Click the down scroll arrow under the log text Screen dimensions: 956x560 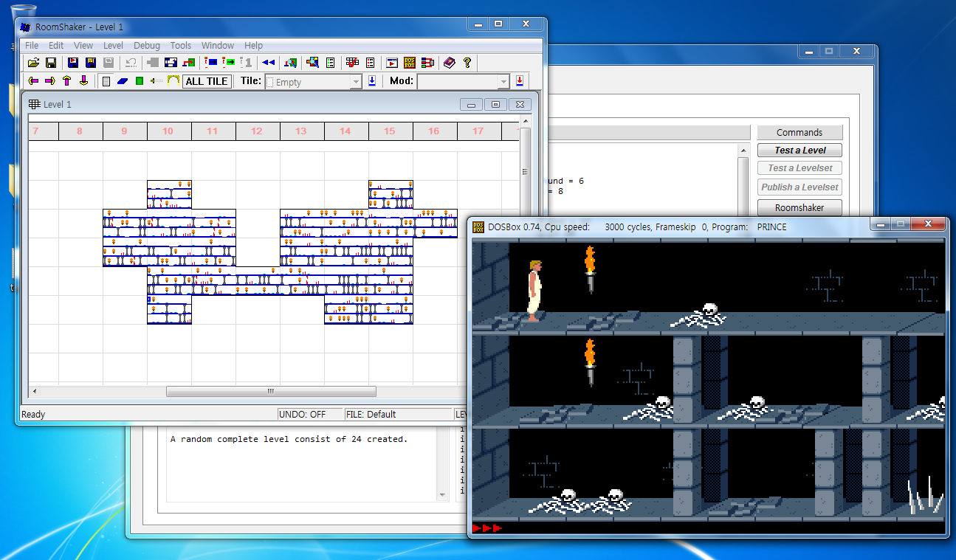442,495
